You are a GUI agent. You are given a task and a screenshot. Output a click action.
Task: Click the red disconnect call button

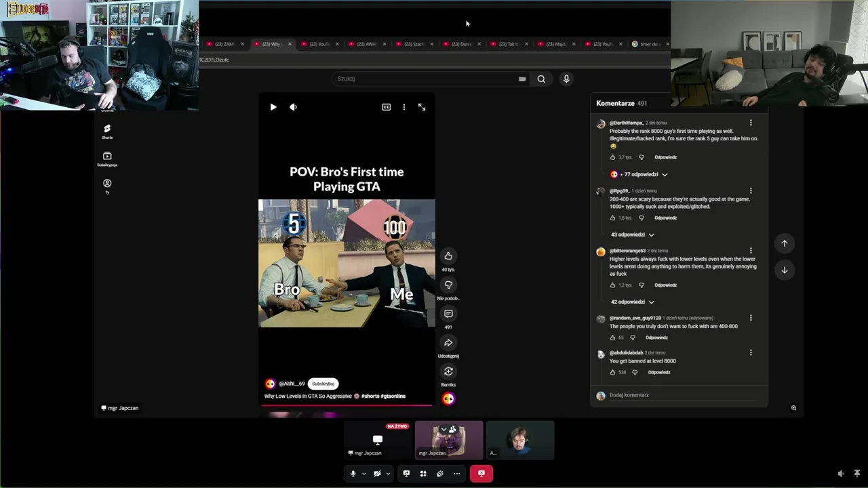click(x=481, y=474)
